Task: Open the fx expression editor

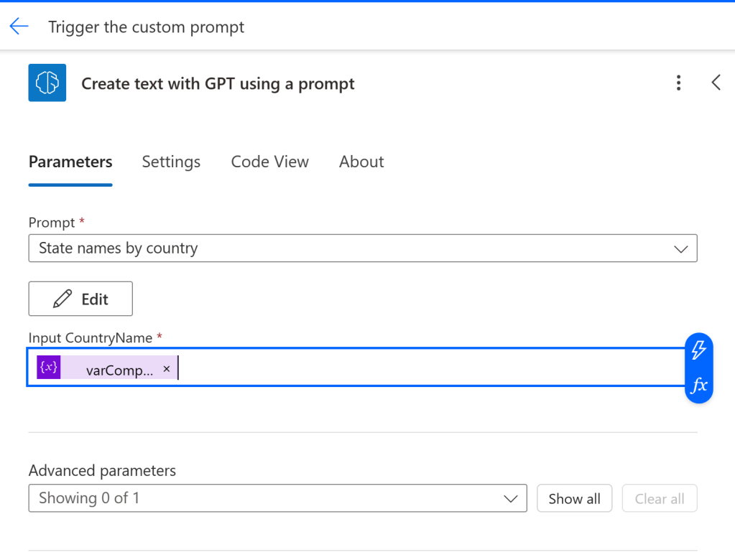Action: click(698, 386)
